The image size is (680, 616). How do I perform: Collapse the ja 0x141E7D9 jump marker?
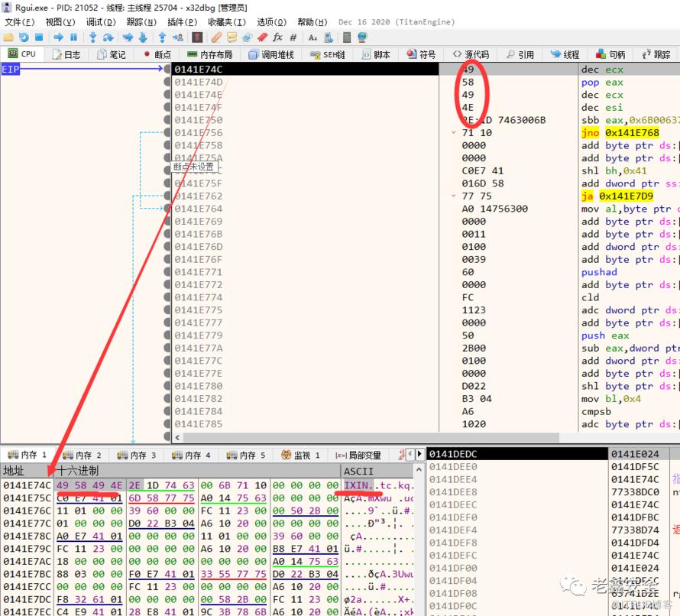455,196
